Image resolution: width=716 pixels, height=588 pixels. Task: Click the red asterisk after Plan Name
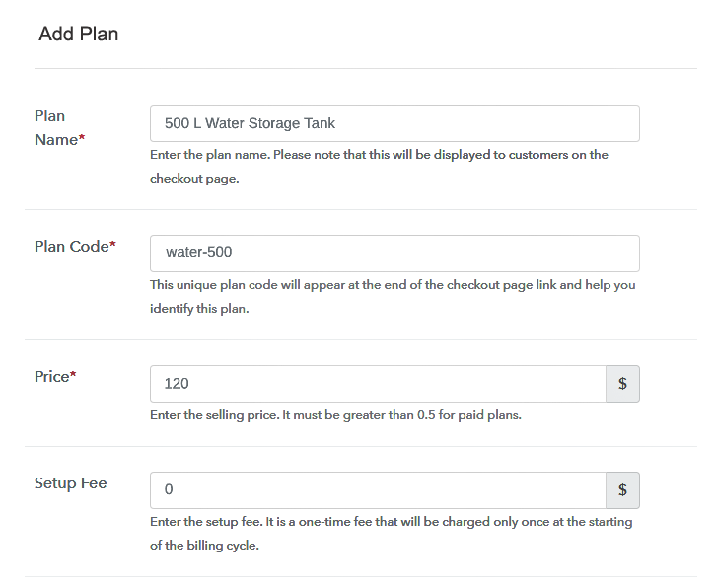[82, 141]
